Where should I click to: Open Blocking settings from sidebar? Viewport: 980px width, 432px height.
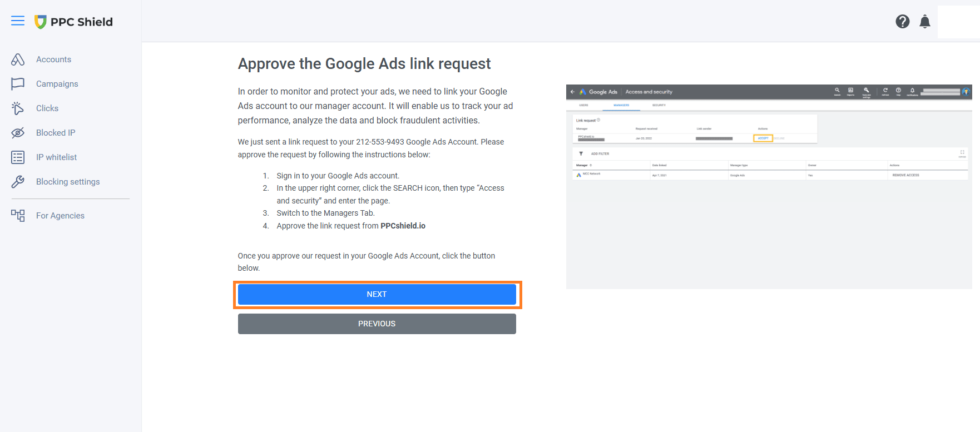(68, 182)
